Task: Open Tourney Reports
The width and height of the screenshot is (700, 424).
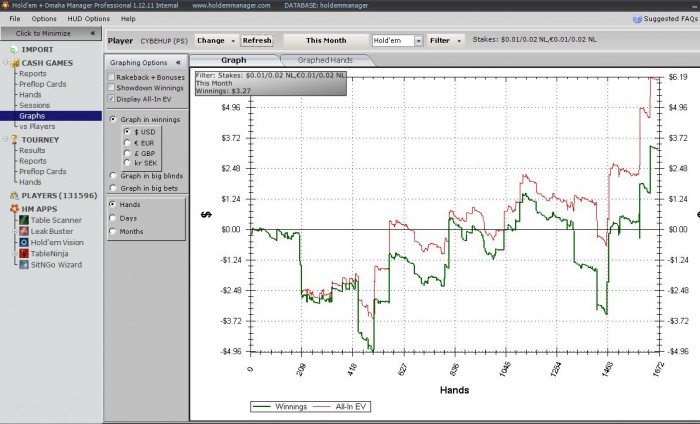Action: [x=33, y=161]
